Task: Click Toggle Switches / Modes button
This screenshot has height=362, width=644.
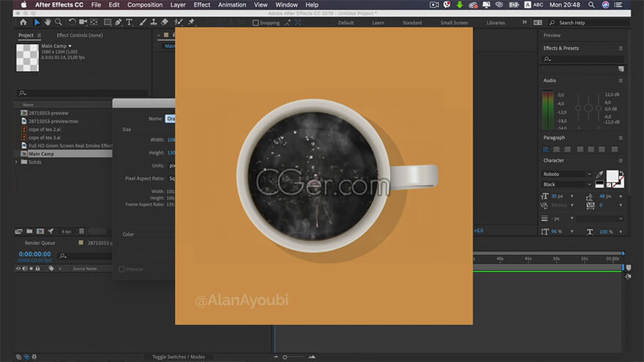Action: pyautogui.click(x=179, y=357)
